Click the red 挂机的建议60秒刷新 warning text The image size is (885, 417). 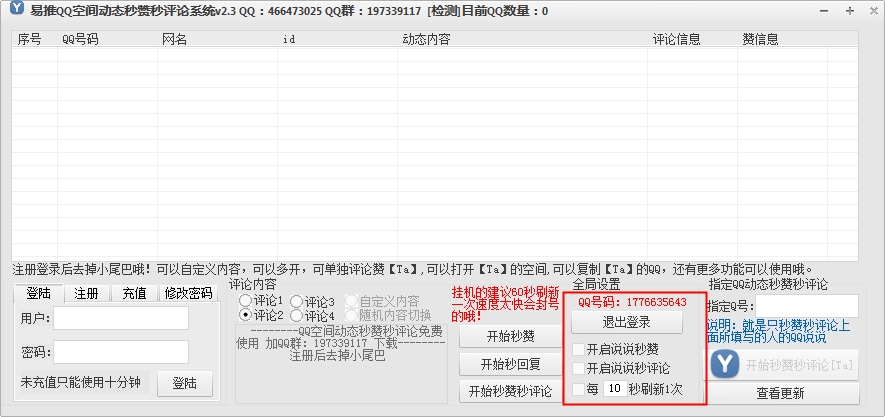click(506, 304)
